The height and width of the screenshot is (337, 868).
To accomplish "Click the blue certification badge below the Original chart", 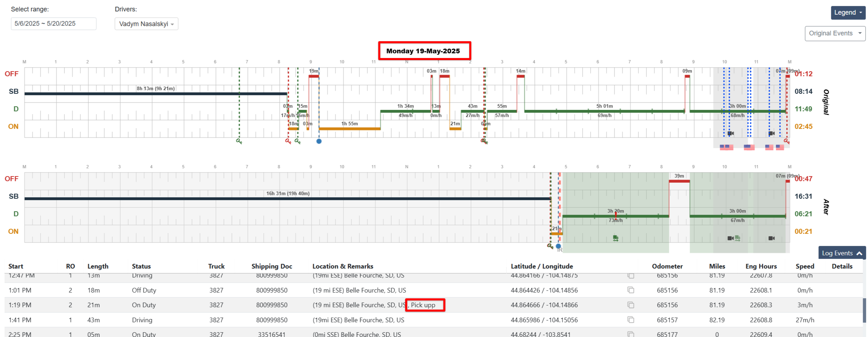I will (319, 141).
